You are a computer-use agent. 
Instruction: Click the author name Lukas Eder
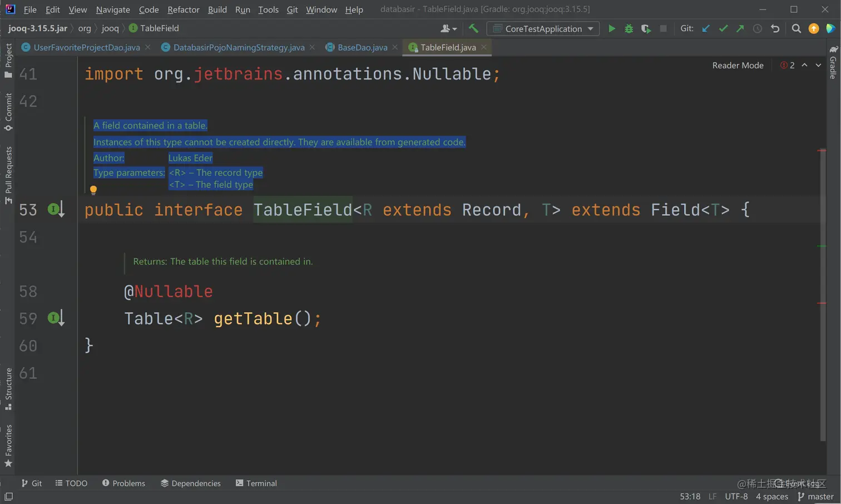[x=190, y=158]
